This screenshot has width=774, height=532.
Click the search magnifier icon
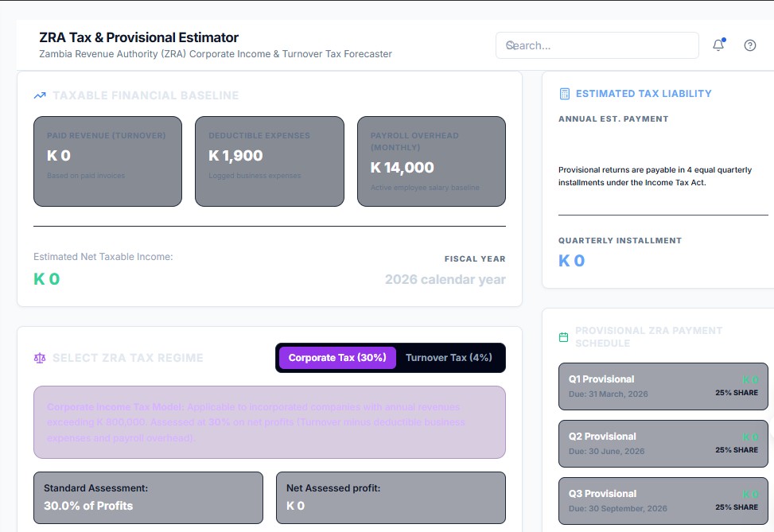point(511,45)
